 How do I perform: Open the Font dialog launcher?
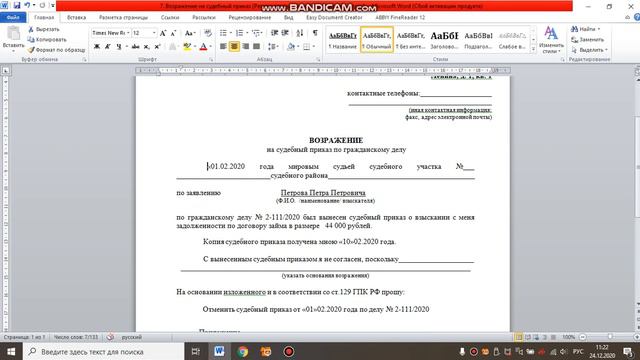(211, 60)
